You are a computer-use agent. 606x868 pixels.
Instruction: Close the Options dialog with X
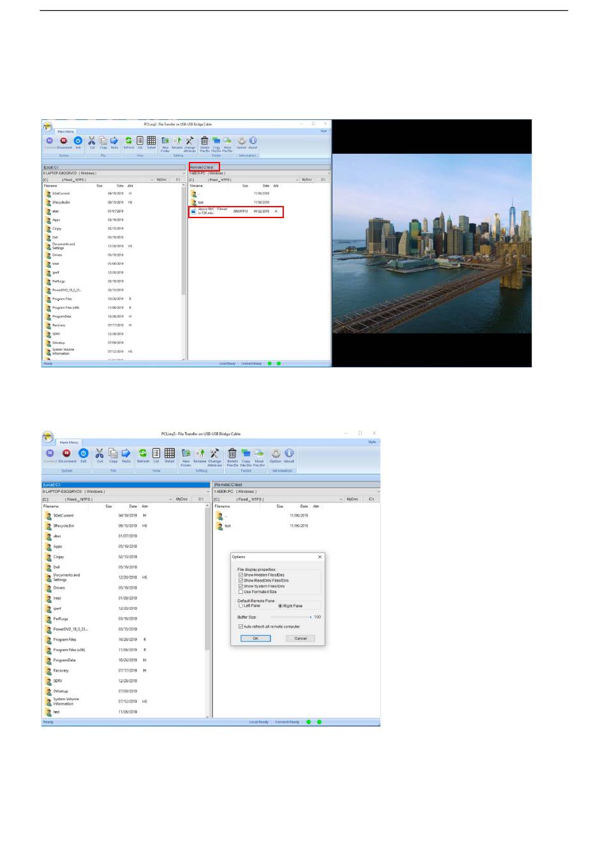320,557
